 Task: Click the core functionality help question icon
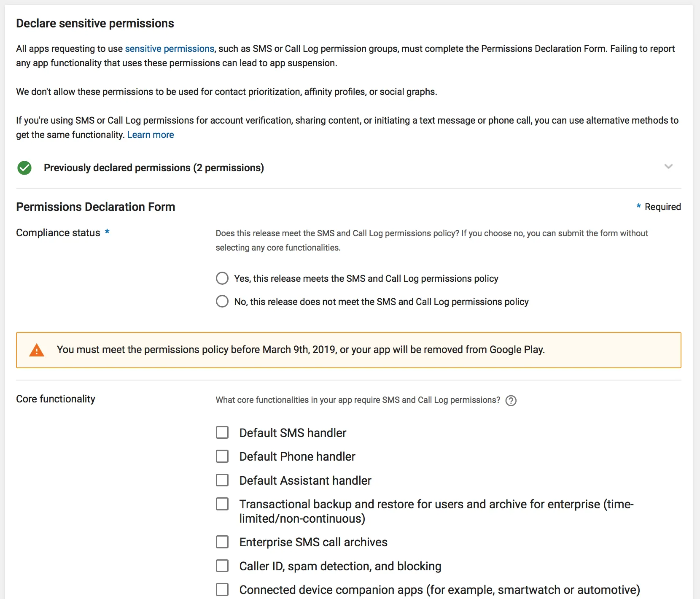point(511,400)
